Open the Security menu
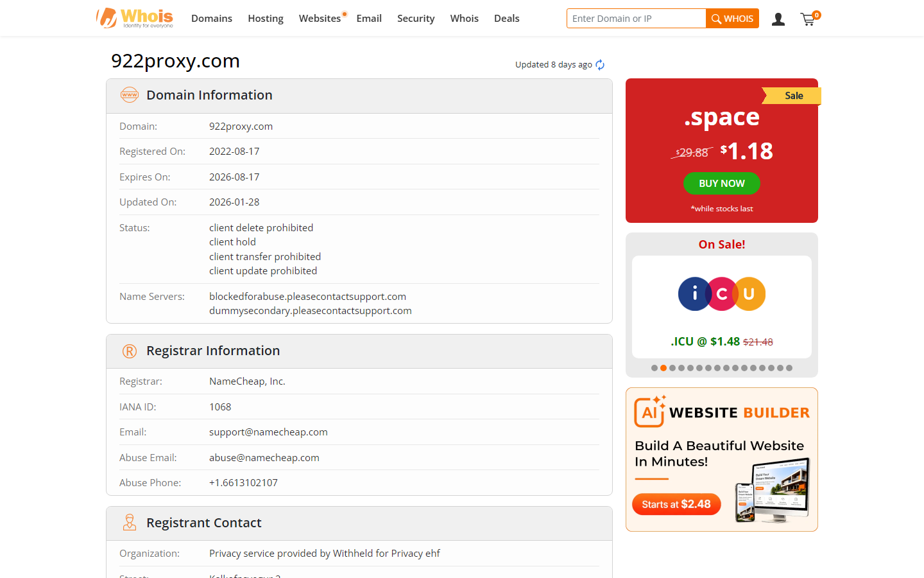924x578 pixels. 416,19
